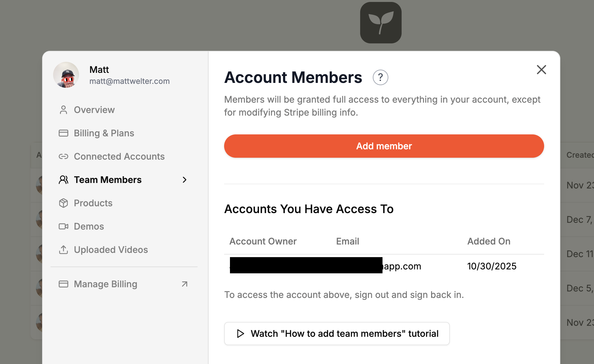
Task: Expand Team Members chevron arrow
Action: pyautogui.click(x=185, y=180)
